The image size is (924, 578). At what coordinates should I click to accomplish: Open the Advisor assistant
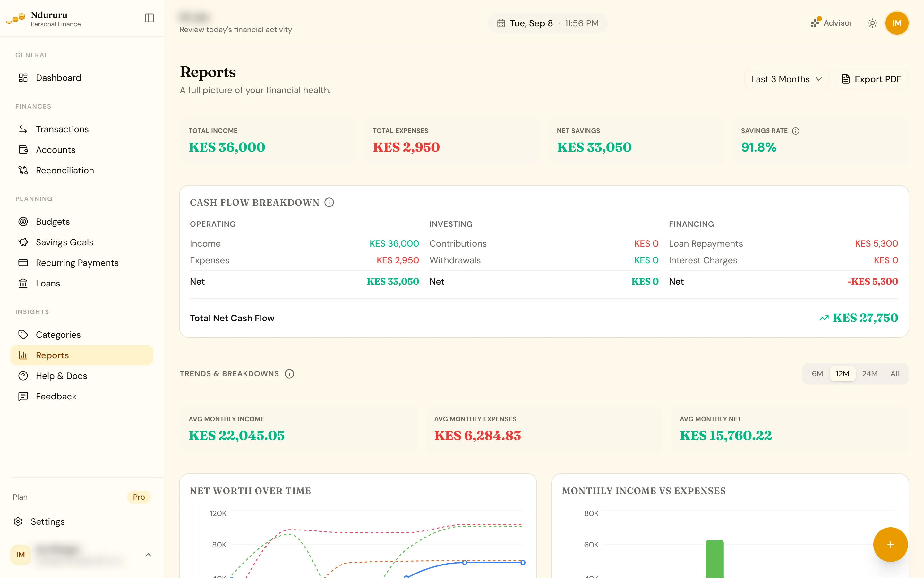[x=831, y=23]
